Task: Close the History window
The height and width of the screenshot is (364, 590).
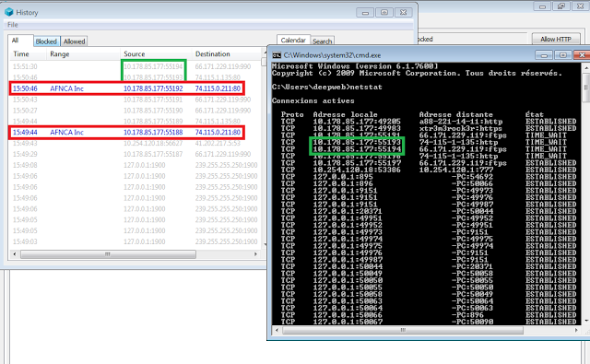Action: pos(404,12)
